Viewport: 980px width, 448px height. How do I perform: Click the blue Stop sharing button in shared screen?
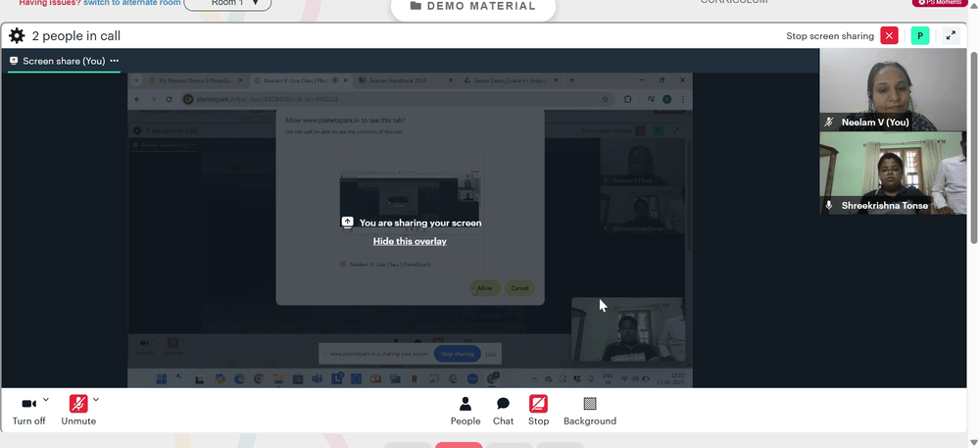[x=457, y=354]
